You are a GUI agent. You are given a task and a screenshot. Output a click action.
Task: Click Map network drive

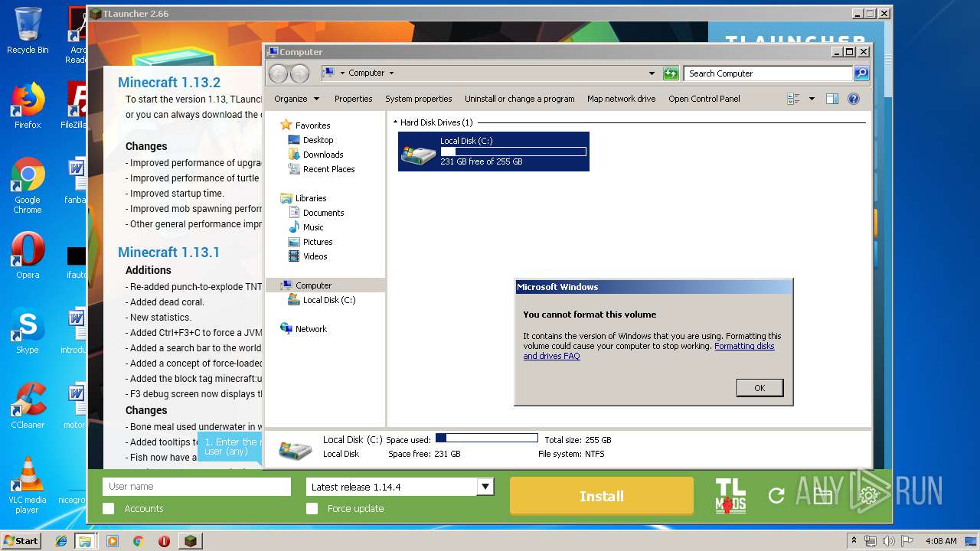pos(621,99)
